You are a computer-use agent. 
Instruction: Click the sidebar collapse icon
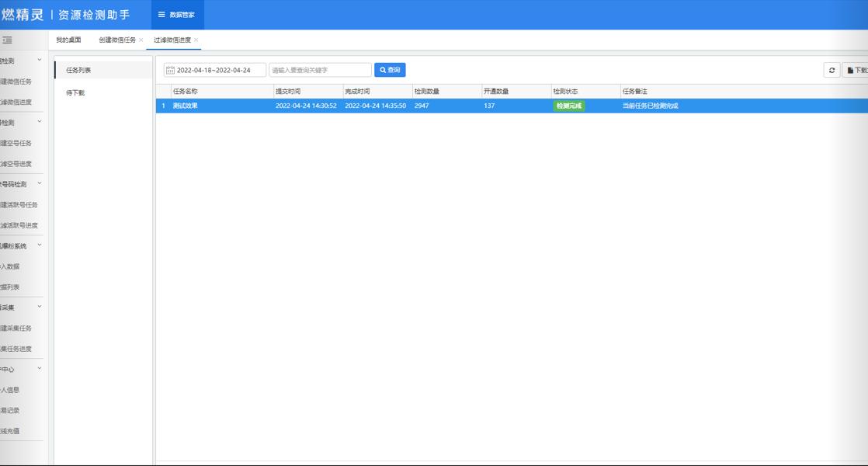click(x=8, y=40)
